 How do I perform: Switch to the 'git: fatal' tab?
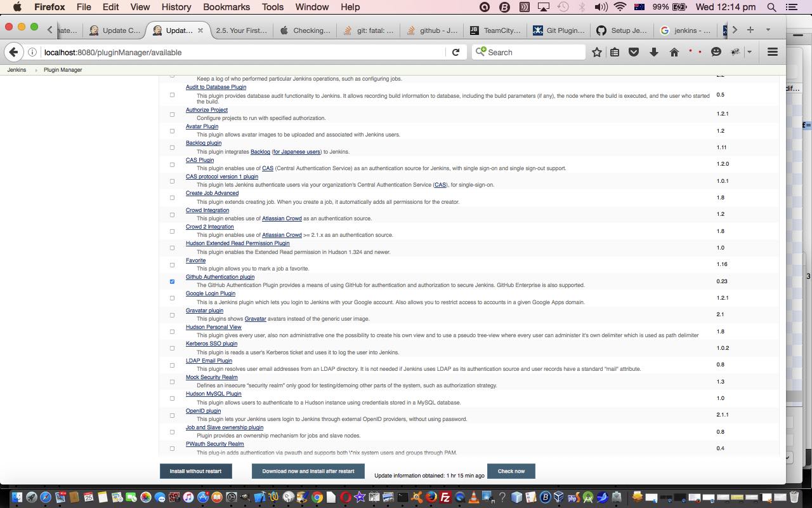(x=369, y=30)
